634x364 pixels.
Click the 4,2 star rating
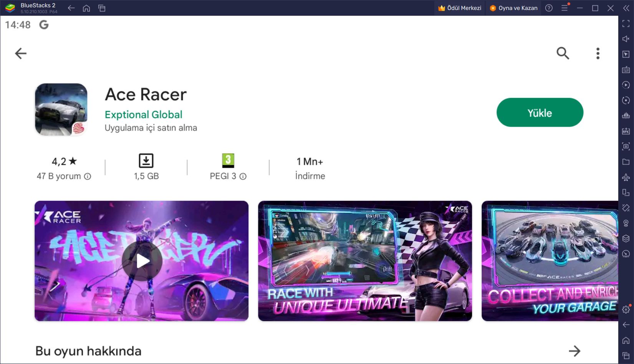point(65,161)
